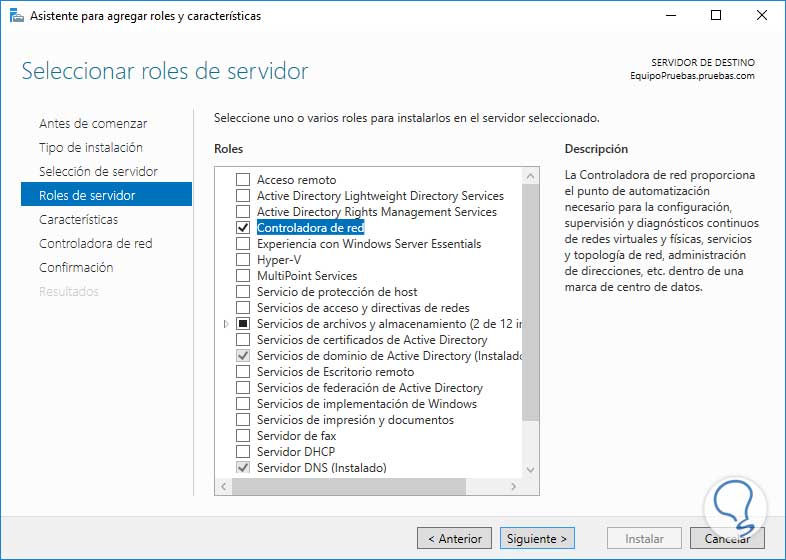Image resolution: width=786 pixels, height=560 pixels.
Task: Minimize the wizard window
Action: click(x=671, y=16)
